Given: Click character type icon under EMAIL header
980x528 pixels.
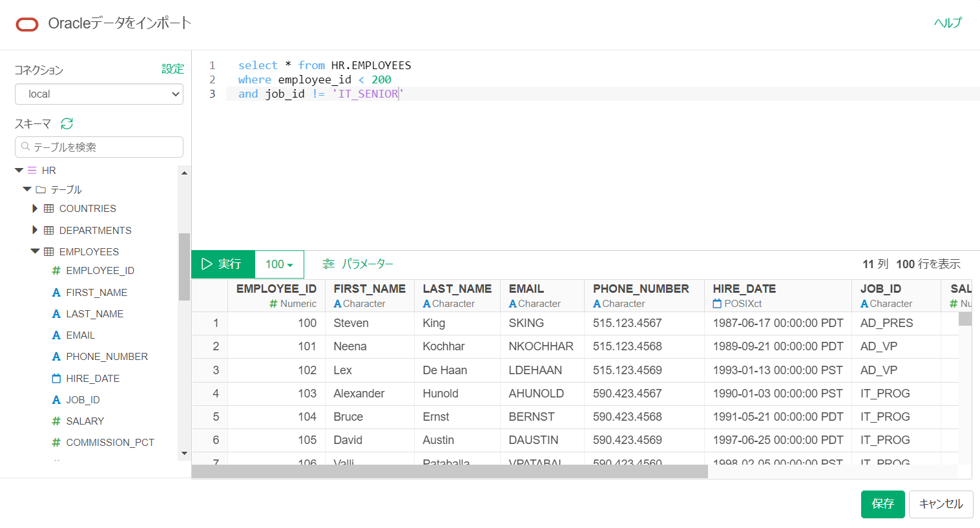Looking at the screenshot, I should (x=512, y=304).
